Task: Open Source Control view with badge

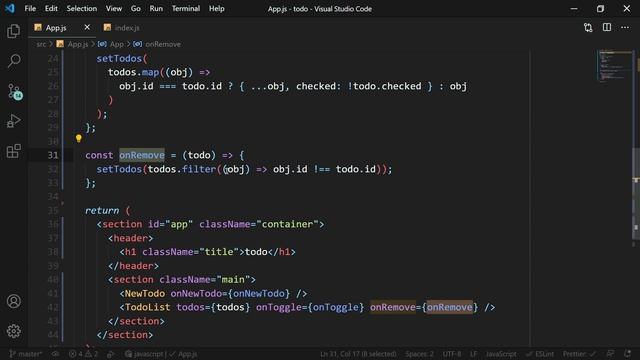Action: pos(14,91)
